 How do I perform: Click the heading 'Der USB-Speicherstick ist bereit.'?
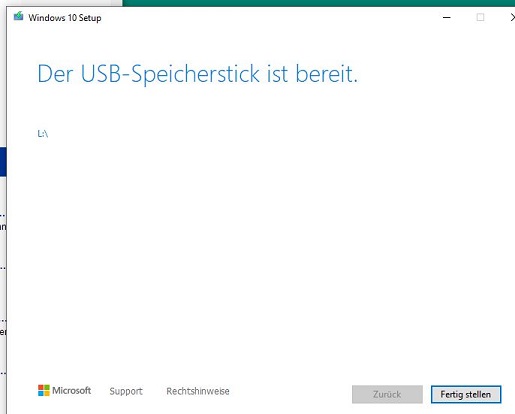click(197, 74)
